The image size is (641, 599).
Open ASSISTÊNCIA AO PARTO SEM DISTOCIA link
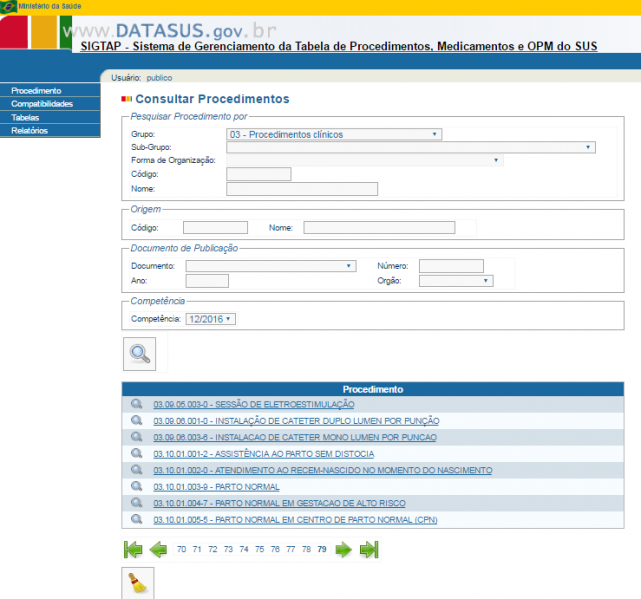264,454
